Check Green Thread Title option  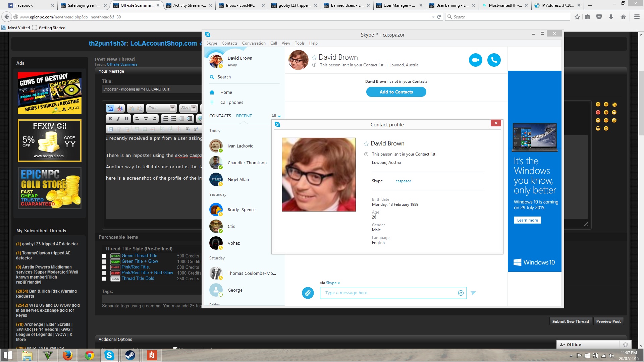(x=104, y=256)
